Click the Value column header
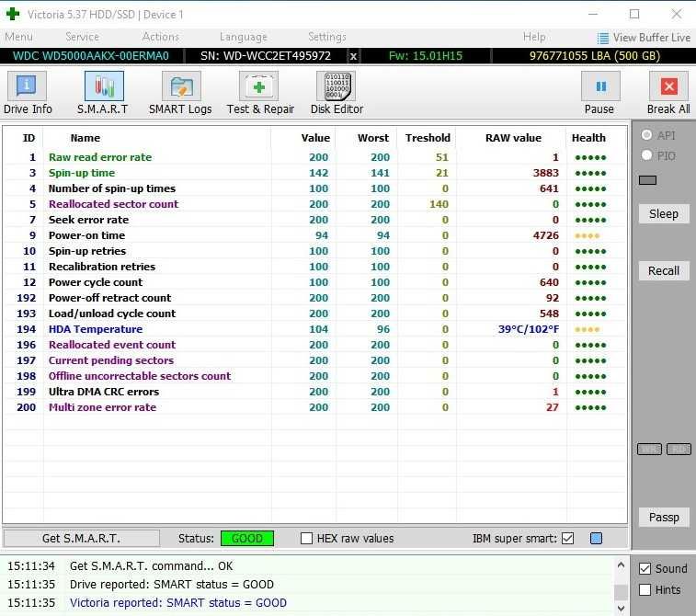 point(315,138)
